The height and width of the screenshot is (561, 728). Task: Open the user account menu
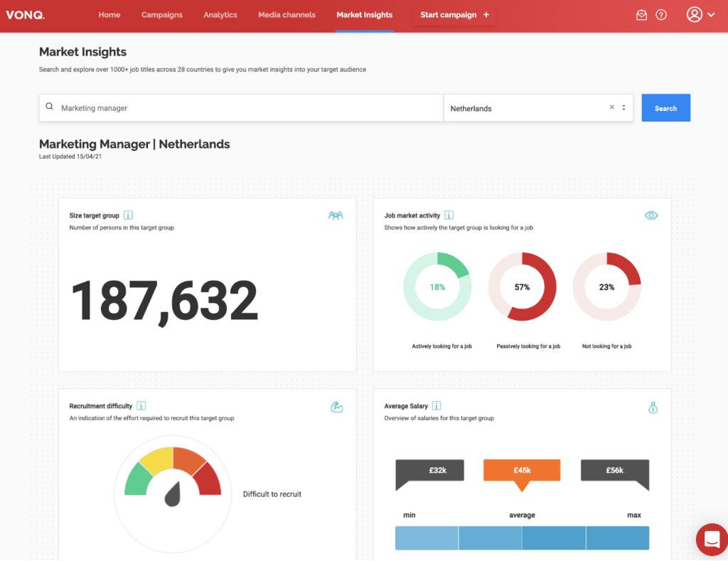coord(700,15)
